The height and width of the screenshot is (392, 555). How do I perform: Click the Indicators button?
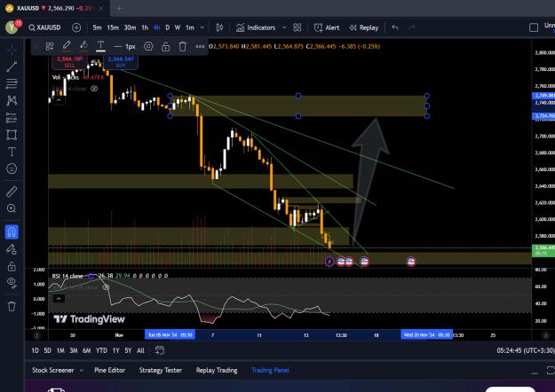coord(256,27)
